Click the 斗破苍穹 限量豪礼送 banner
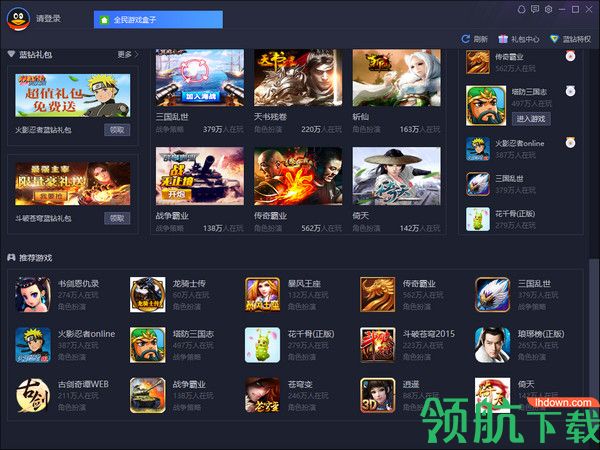This screenshot has height=450, width=600. (x=73, y=183)
